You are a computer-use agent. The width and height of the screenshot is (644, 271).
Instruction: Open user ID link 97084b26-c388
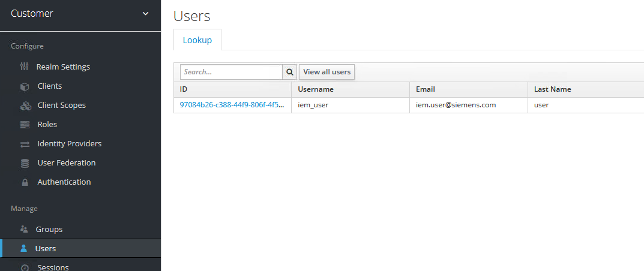(231, 105)
